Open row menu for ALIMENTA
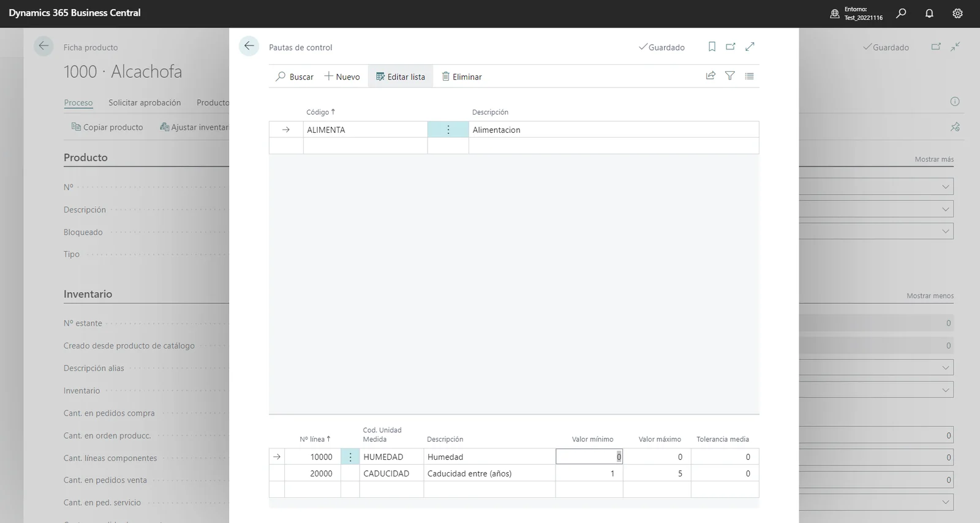This screenshot has height=523, width=980. [x=448, y=130]
